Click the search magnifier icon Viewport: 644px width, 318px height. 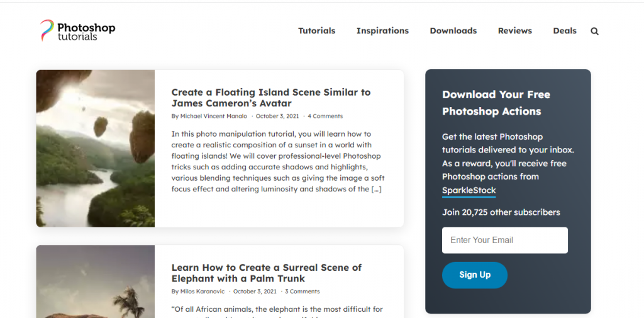click(x=594, y=31)
